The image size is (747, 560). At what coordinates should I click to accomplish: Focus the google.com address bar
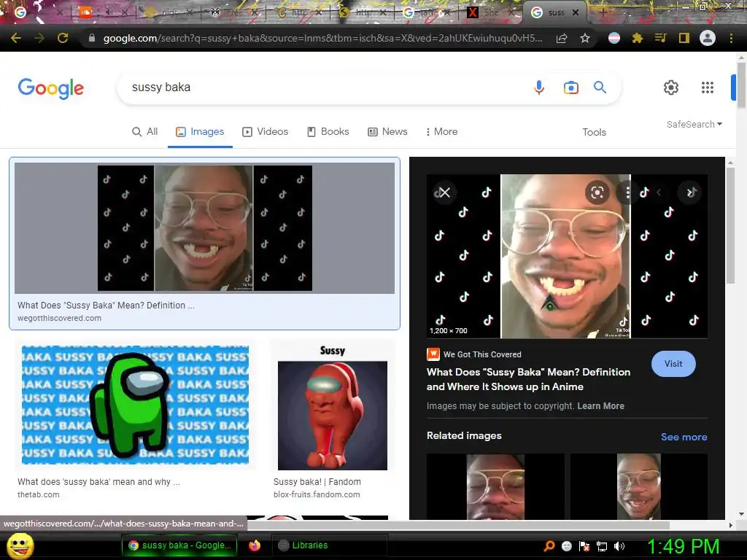pos(322,38)
